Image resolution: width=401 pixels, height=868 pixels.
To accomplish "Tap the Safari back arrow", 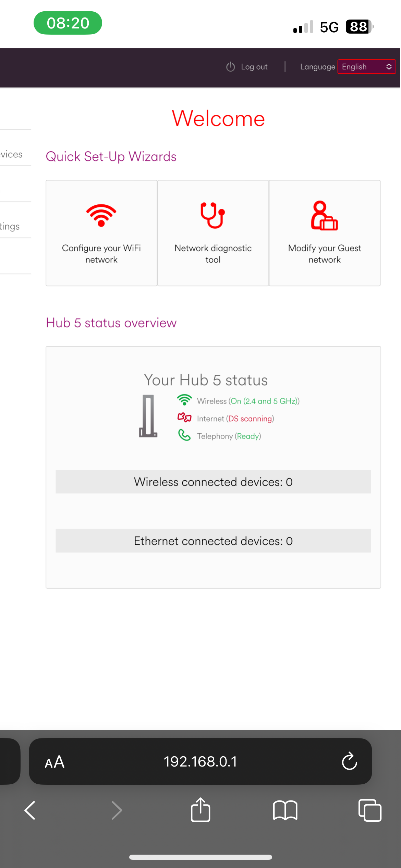I will click(30, 810).
